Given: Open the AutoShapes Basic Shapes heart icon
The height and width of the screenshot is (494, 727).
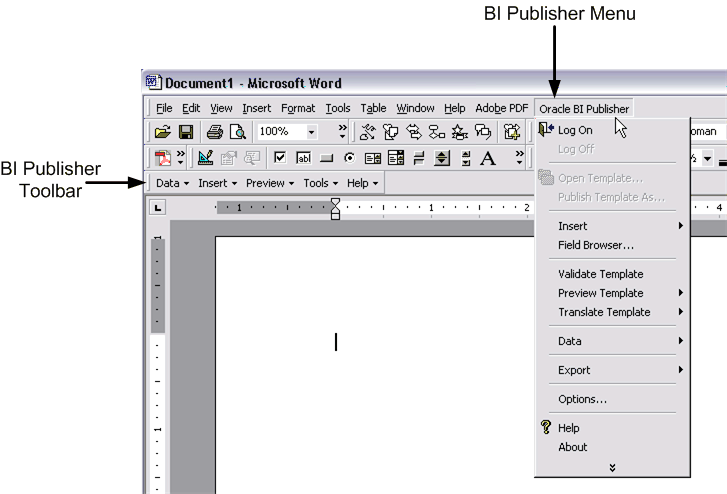Looking at the screenshot, I should click(x=390, y=132).
